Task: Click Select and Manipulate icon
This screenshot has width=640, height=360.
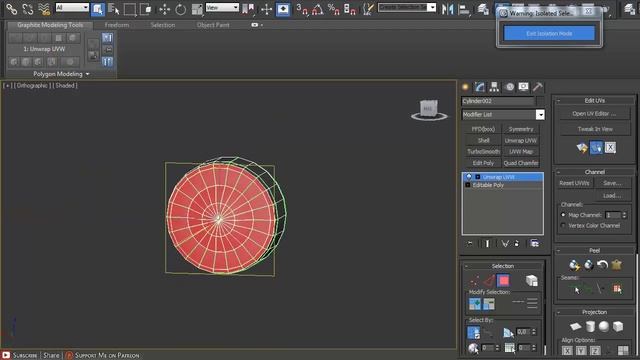Action: point(266,9)
